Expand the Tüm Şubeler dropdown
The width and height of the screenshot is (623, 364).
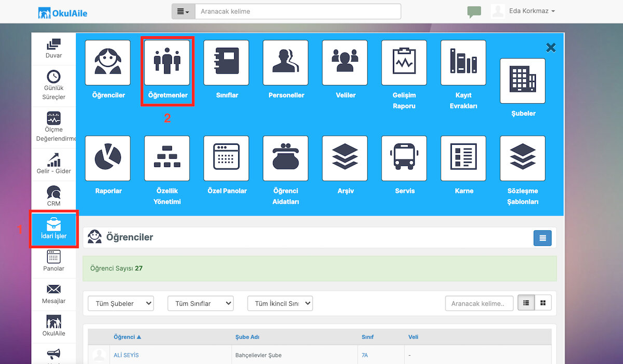click(121, 303)
